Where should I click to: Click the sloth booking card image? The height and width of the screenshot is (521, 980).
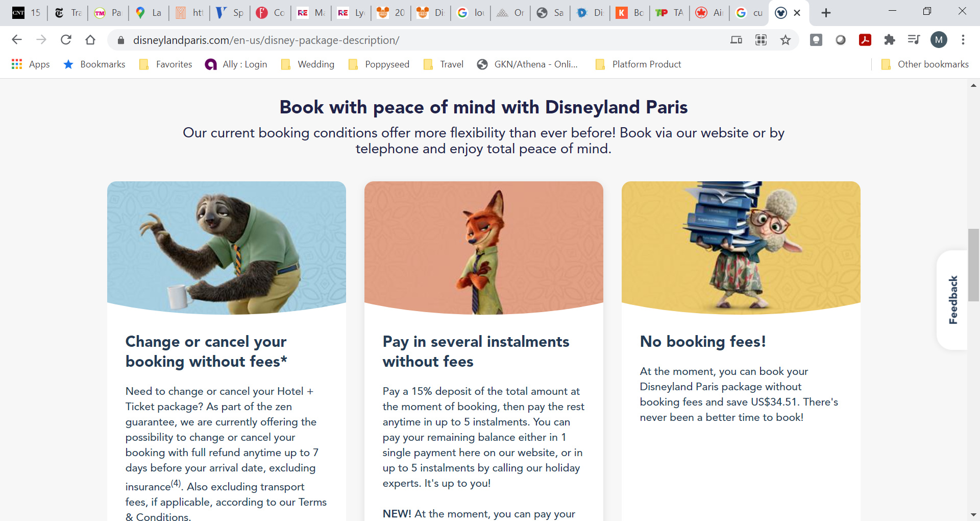coord(227,248)
